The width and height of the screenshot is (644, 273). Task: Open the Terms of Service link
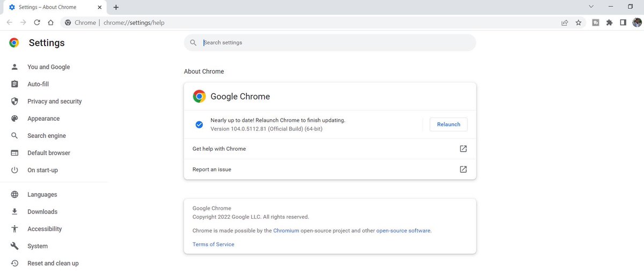click(x=214, y=244)
